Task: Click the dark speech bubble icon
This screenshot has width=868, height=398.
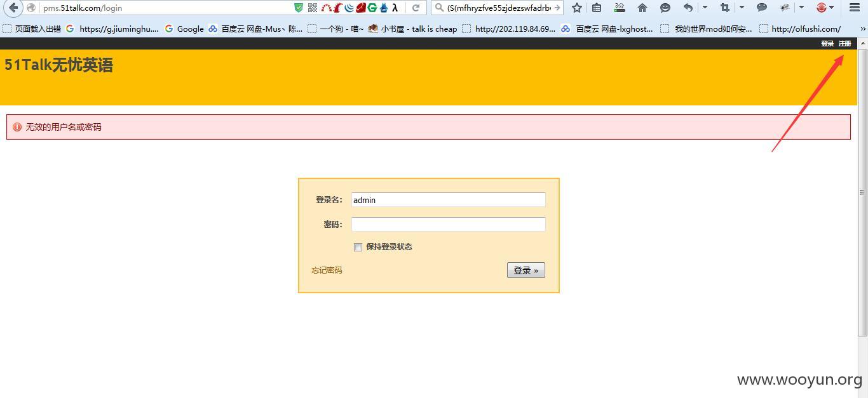Action: [761, 8]
